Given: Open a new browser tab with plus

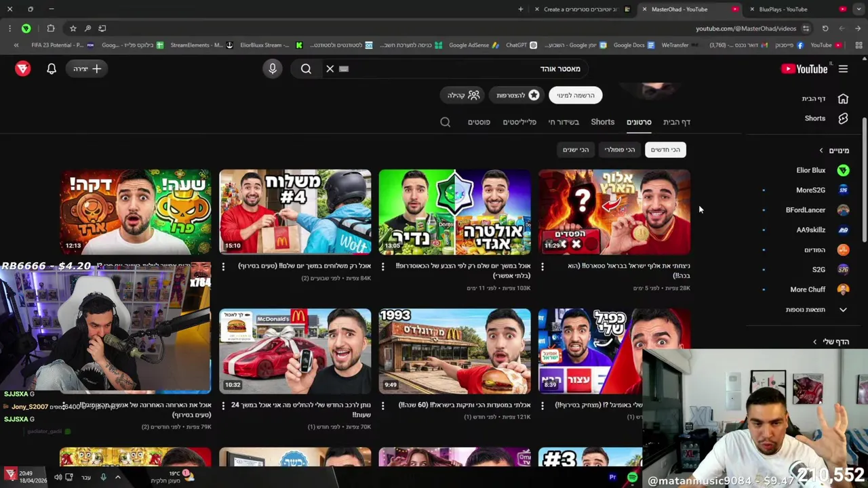Looking at the screenshot, I should pos(521,9).
